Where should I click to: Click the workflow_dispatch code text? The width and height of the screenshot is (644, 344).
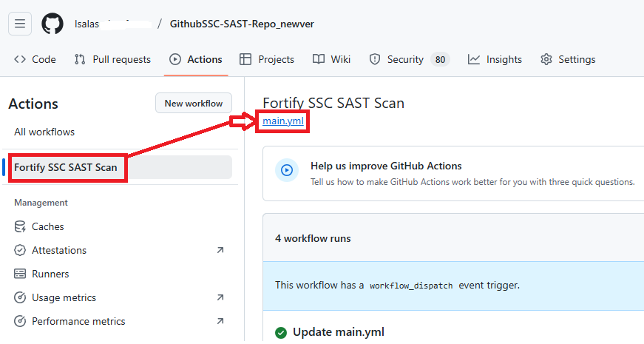(x=411, y=286)
